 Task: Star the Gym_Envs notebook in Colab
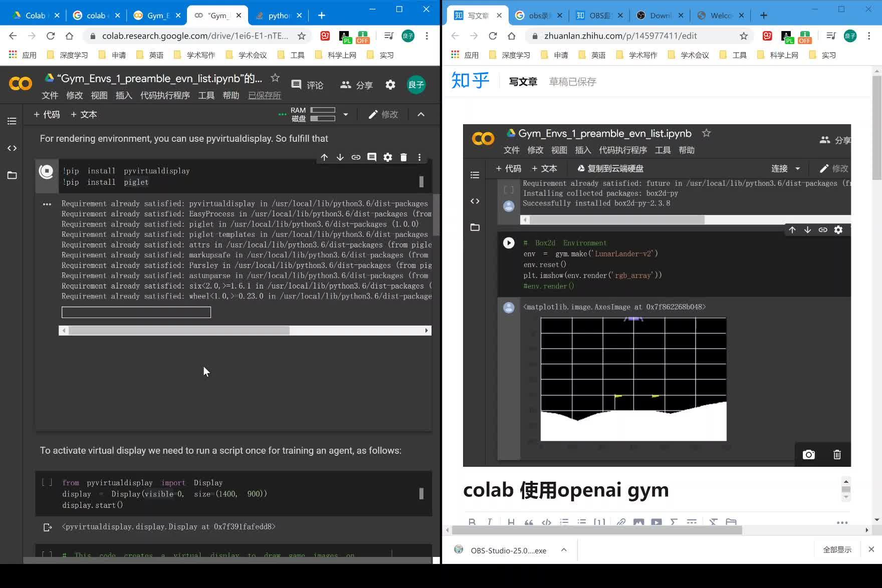(275, 78)
